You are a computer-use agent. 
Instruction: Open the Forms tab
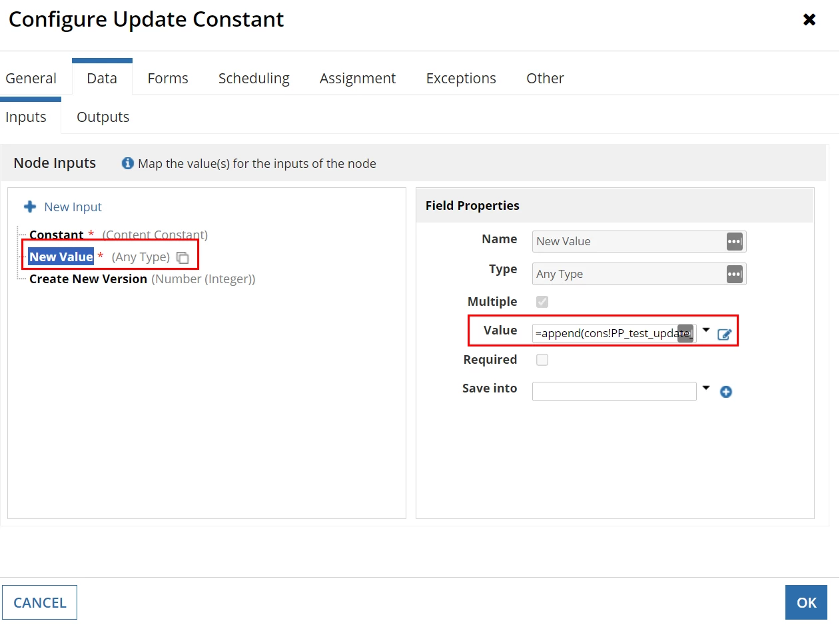click(x=168, y=78)
